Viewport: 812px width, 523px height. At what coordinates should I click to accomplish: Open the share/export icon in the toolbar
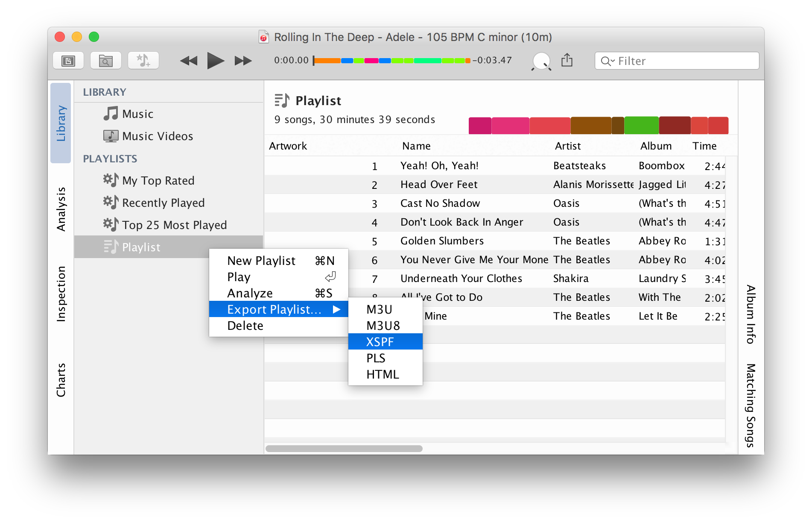pyautogui.click(x=567, y=60)
